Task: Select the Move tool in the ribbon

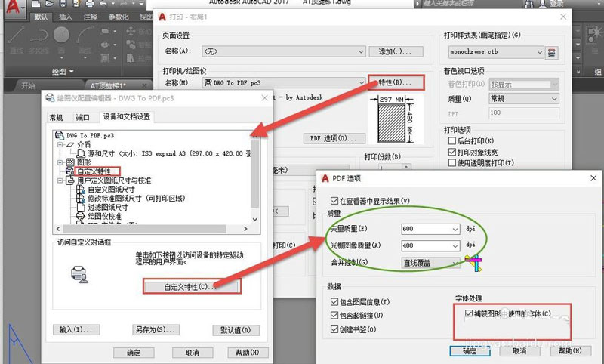Action: [131, 31]
